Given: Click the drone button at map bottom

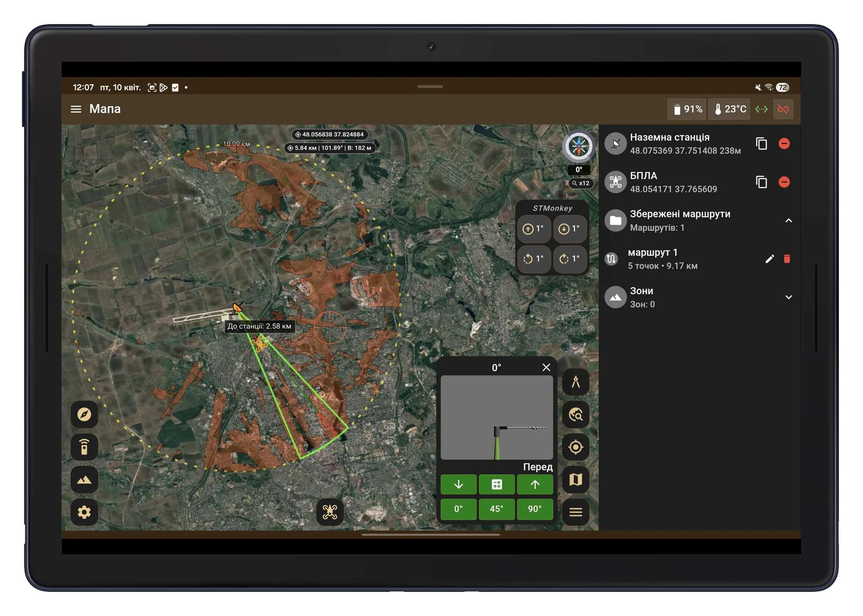Looking at the screenshot, I should (x=330, y=512).
